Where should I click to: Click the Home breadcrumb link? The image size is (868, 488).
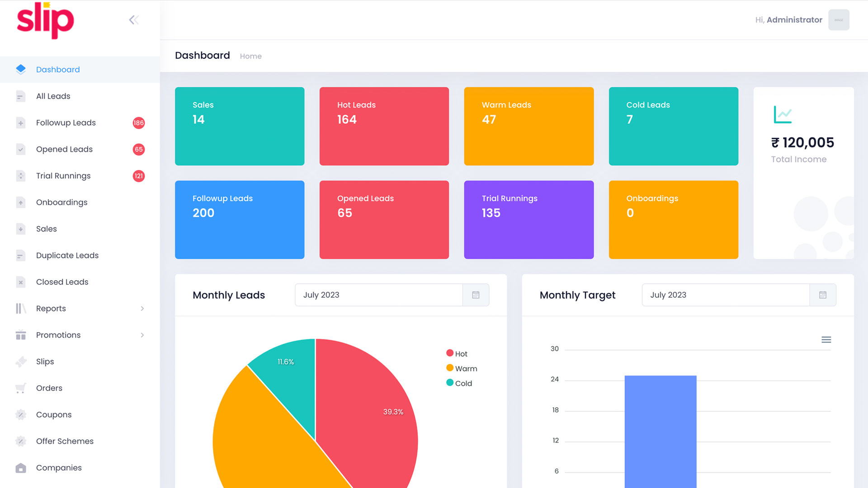coord(250,56)
